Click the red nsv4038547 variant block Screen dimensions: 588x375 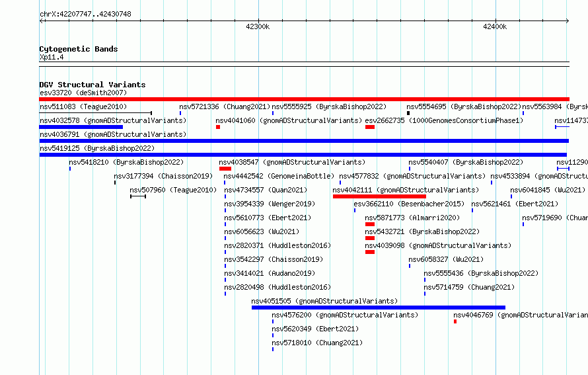[x=225, y=169]
